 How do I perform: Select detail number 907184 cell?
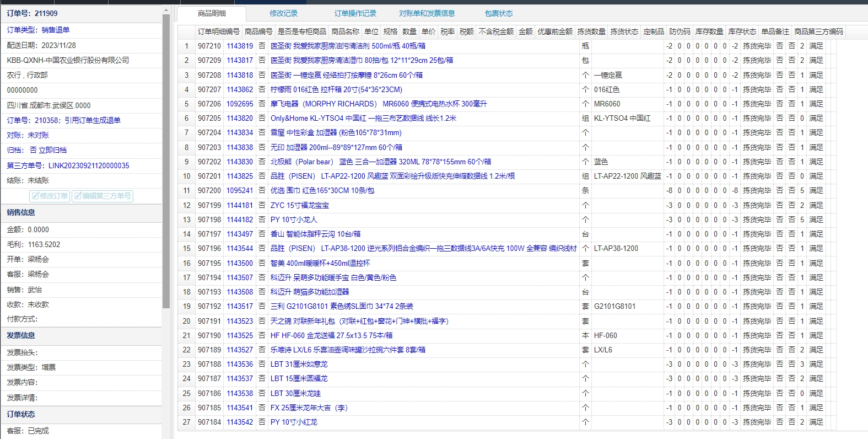(x=209, y=422)
